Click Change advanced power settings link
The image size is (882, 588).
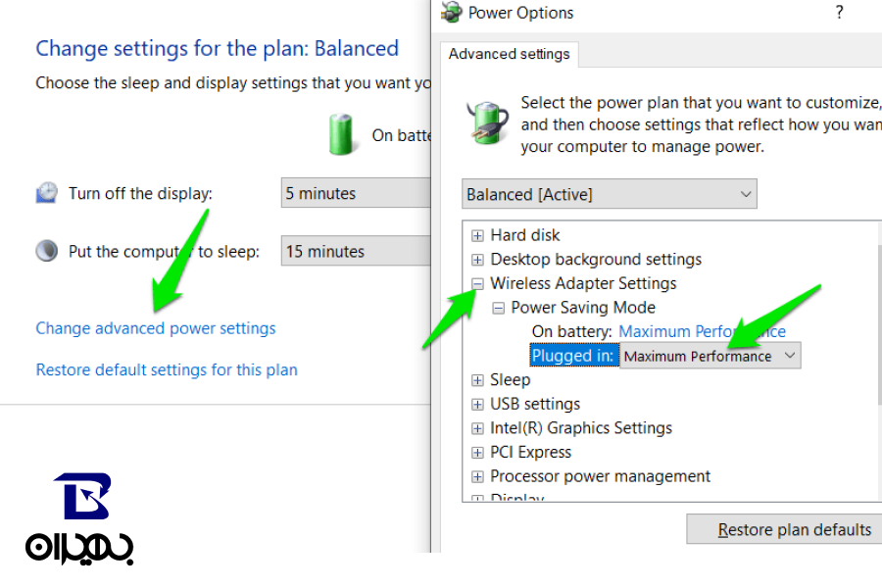(156, 328)
